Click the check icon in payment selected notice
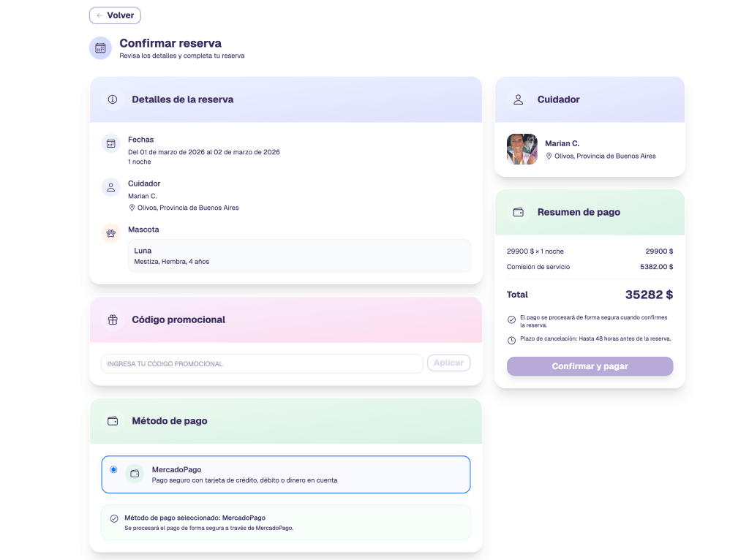Screen dimensions: 749x560 [x=114, y=518]
